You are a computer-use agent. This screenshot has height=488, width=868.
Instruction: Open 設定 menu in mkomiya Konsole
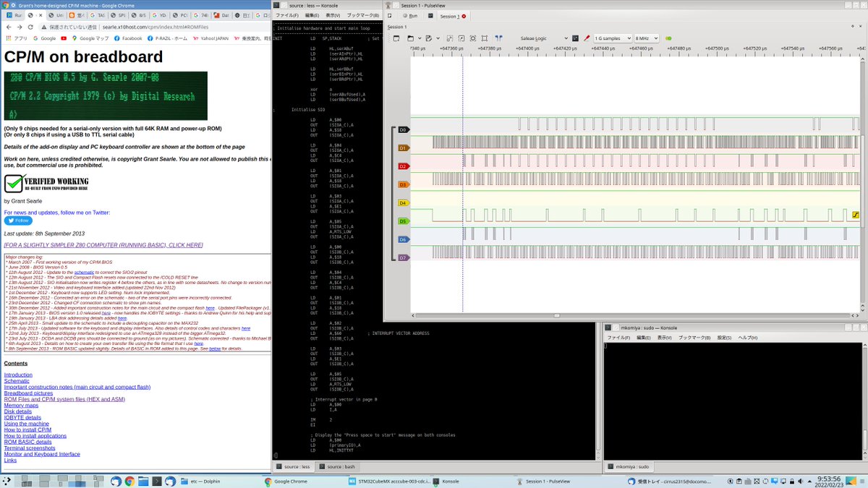coord(724,338)
